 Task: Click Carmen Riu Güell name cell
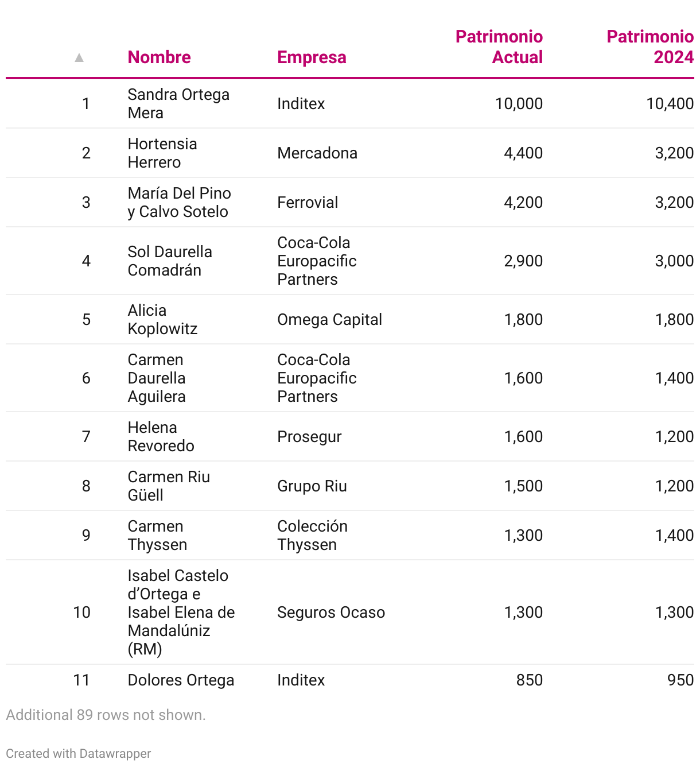[x=169, y=486]
